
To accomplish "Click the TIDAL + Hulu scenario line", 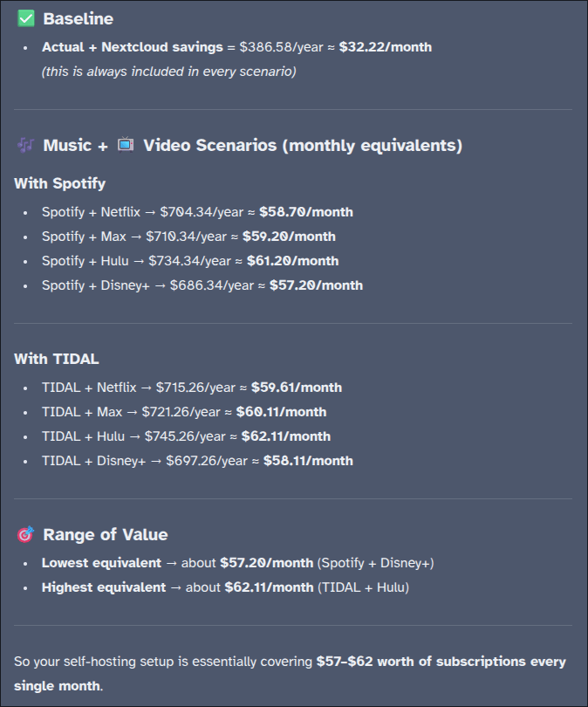I will click(x=186, y=436).
